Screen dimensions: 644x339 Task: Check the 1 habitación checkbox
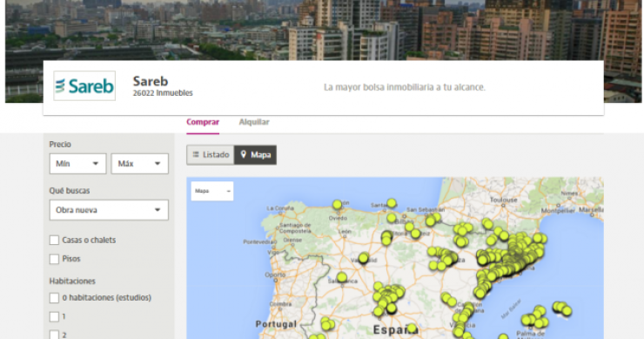(x=54, y=317)
